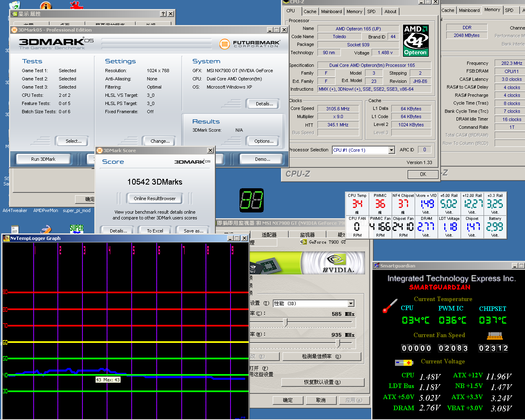Open the SUPER pi desktop icon
Viewport: 525px width, 420px height.
77,228
